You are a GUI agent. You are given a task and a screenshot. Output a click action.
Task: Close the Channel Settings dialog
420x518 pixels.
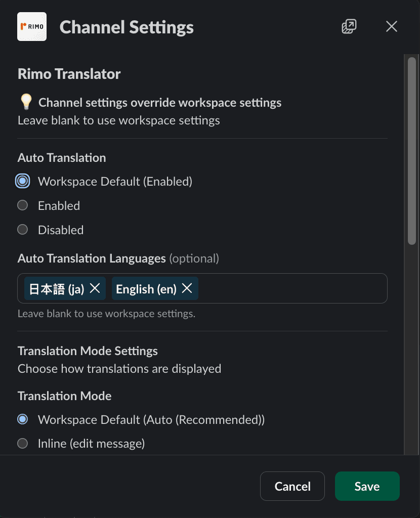pyautogui.click(x=391, y=26)
